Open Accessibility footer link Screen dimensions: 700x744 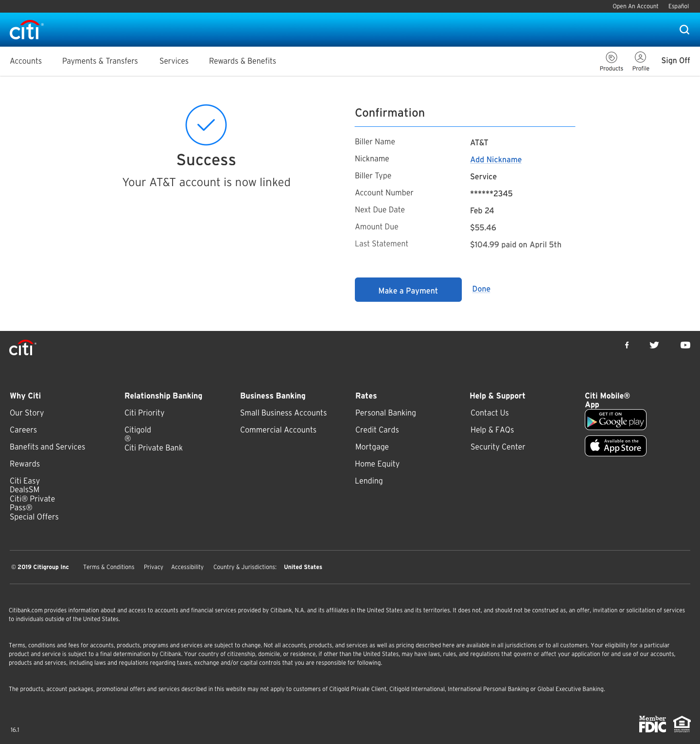[x=187, y=567]
